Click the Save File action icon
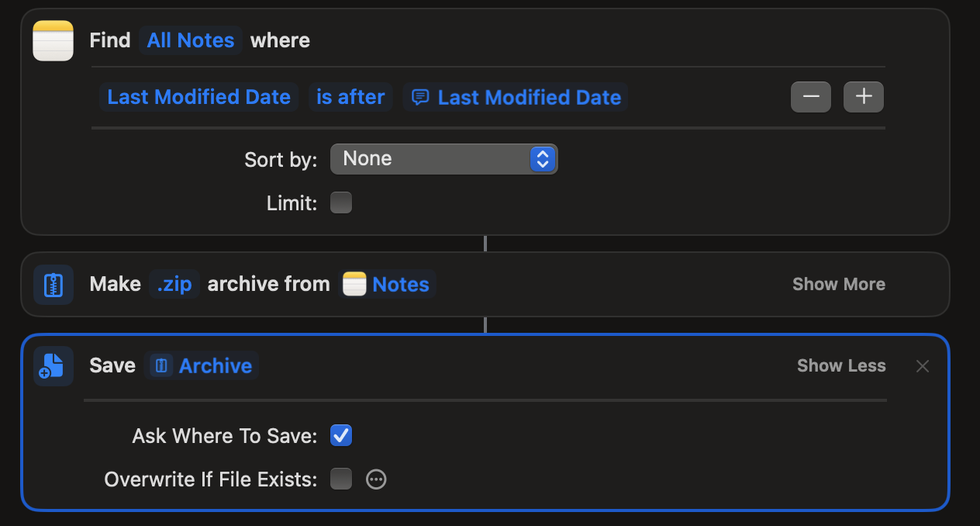This screenshot has height=526, width=980. pos(53,366)
